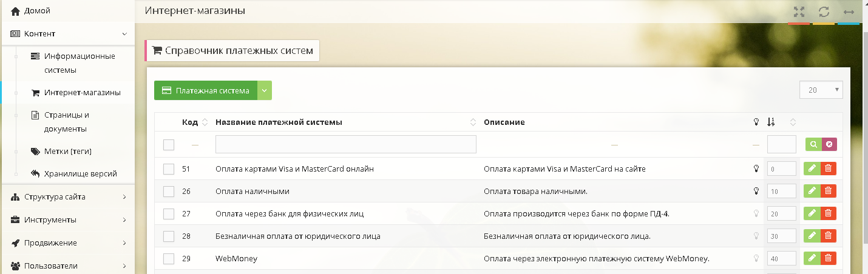The width and height of the screenshot is (868, 274).
Task: Toggle the active lightbulb for code 51
Action: [756, 169]
